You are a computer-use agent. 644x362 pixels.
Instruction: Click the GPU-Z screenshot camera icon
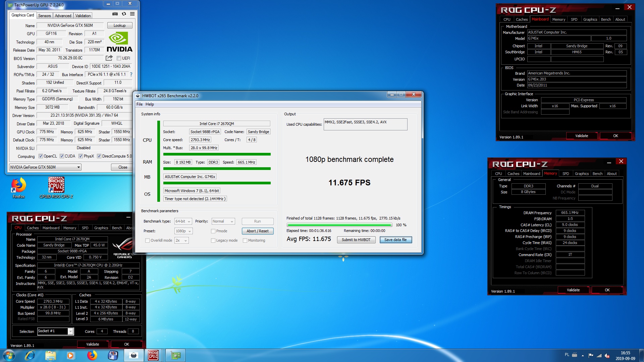click(x=115, y=14)
